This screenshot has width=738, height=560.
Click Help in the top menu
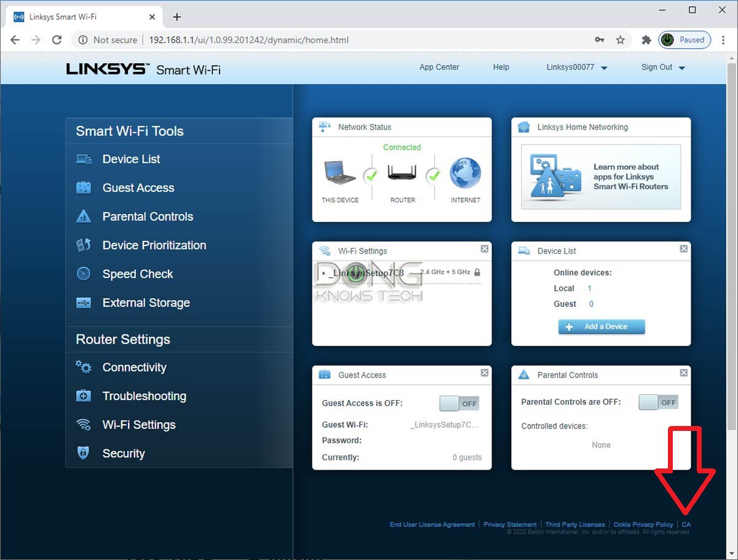501,67
